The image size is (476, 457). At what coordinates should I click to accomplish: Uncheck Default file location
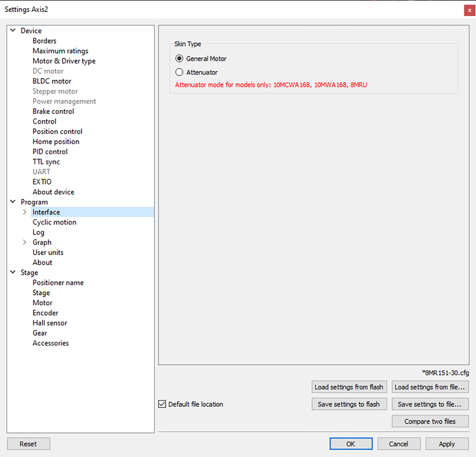point(162,404)
